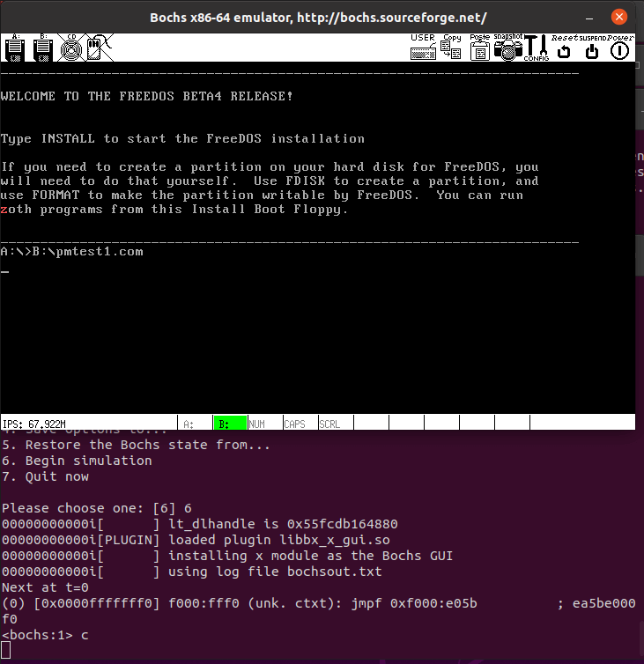Minimize the Bochs emulator window
This screenshot has height=664, width=644.
coord(588,18)
